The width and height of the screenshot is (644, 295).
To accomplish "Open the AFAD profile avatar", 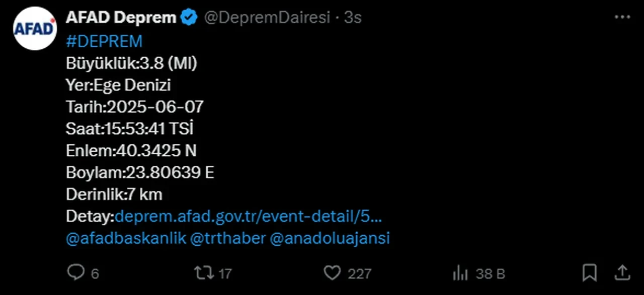I will coord(35,28).
